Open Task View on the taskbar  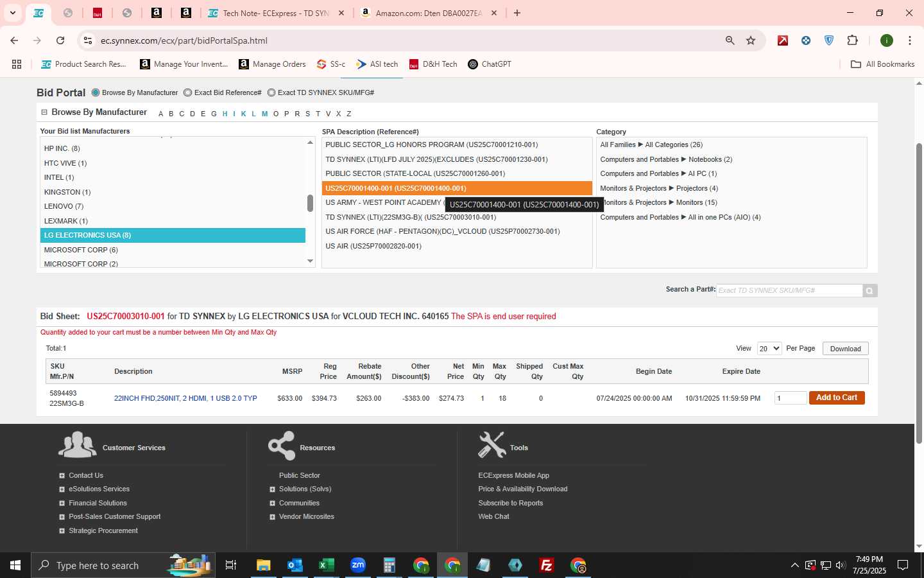(x=231, y=565)
